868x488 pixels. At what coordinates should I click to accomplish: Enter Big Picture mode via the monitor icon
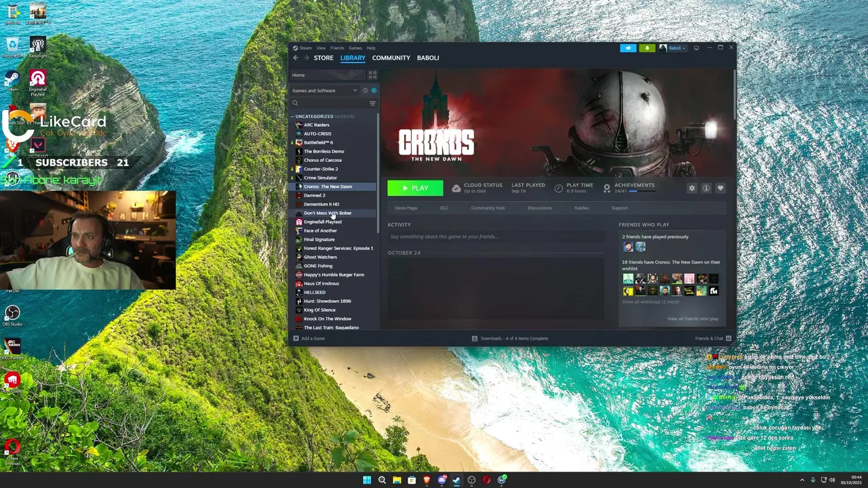(696, 48)
